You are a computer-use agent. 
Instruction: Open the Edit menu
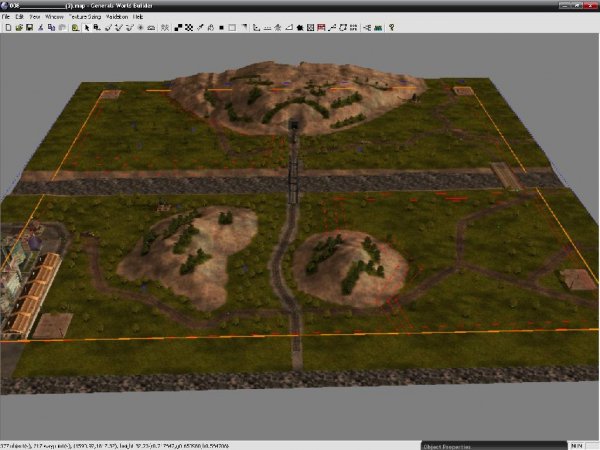(x=19, y=17)
